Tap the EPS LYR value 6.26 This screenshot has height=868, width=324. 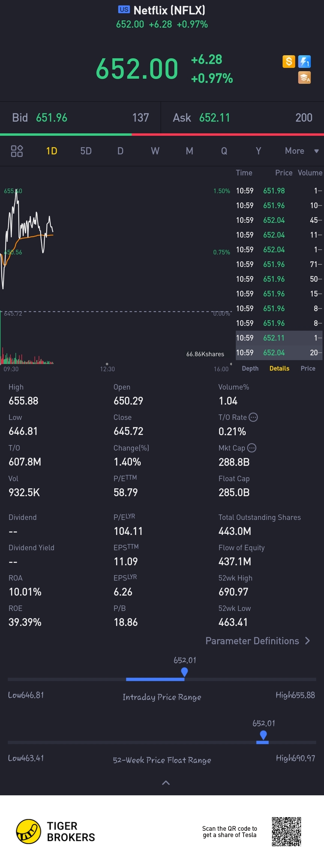point(123,592)
